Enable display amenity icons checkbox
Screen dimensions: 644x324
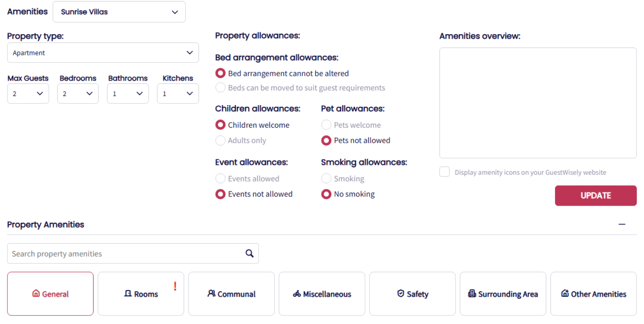tap(445, 172)
